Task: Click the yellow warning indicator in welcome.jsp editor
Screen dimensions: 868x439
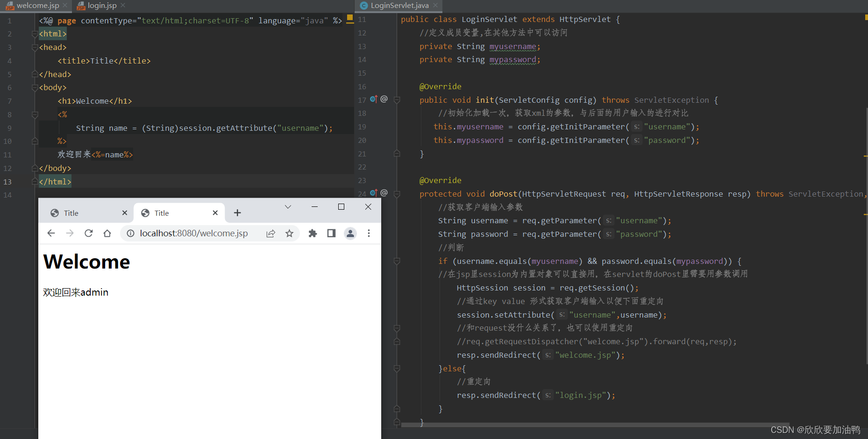Action: [350, 18]
